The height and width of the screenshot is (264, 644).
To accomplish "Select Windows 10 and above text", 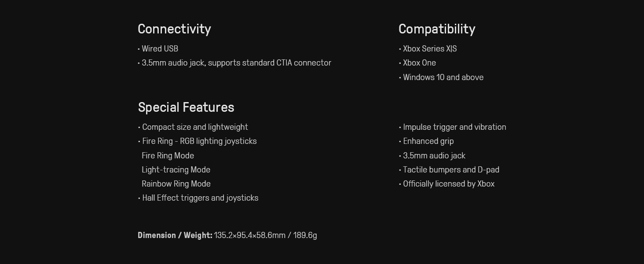I will coord(443,77).
